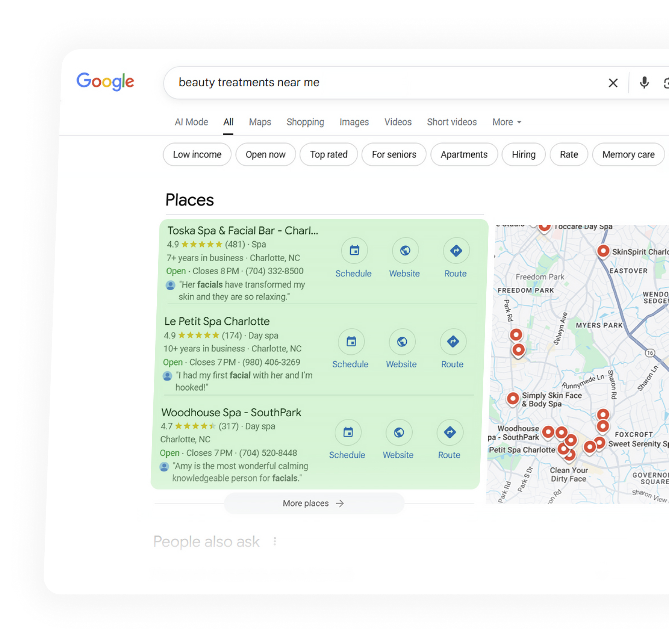Open Website icon for Le Petit Spa
The image size is (669, 644).
(402, 342)
